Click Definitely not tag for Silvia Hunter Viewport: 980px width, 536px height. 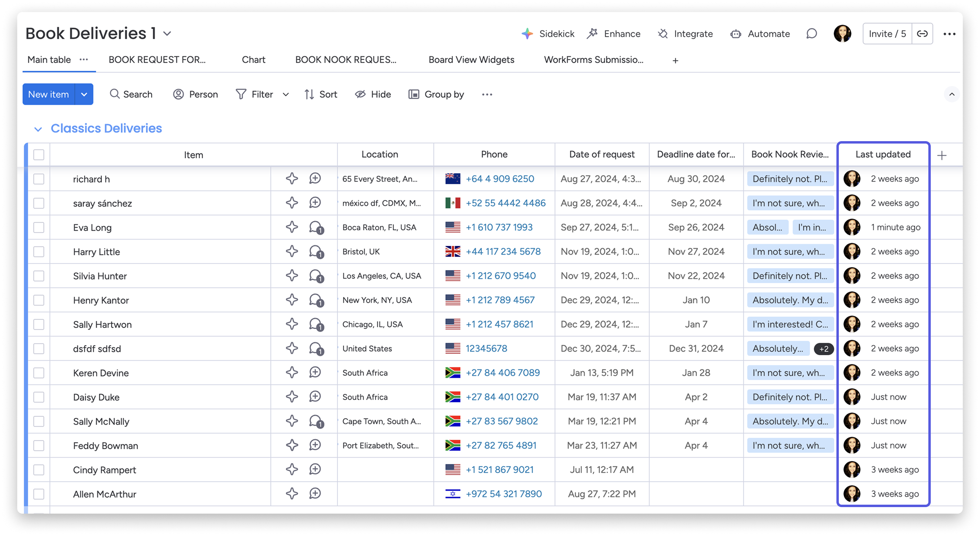click(x=790, y=276)
